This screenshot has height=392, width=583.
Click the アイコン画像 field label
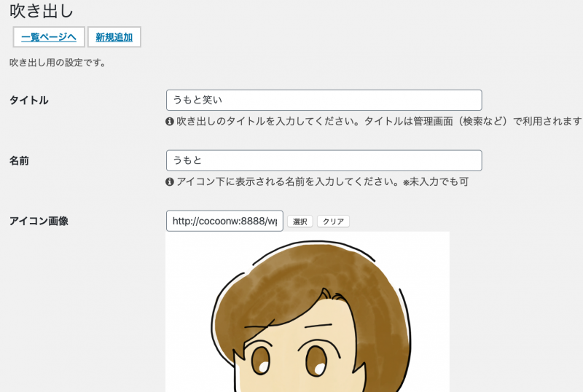39,221
